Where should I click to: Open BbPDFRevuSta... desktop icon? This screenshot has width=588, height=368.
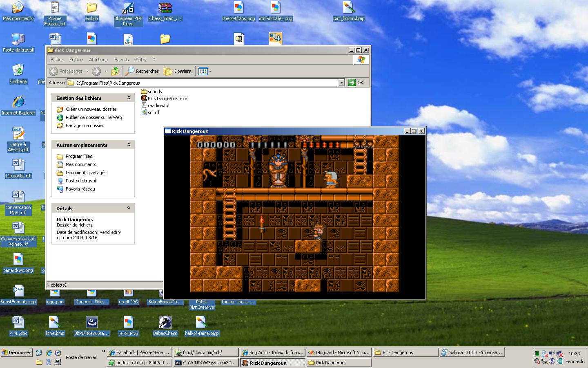[91, 326]
